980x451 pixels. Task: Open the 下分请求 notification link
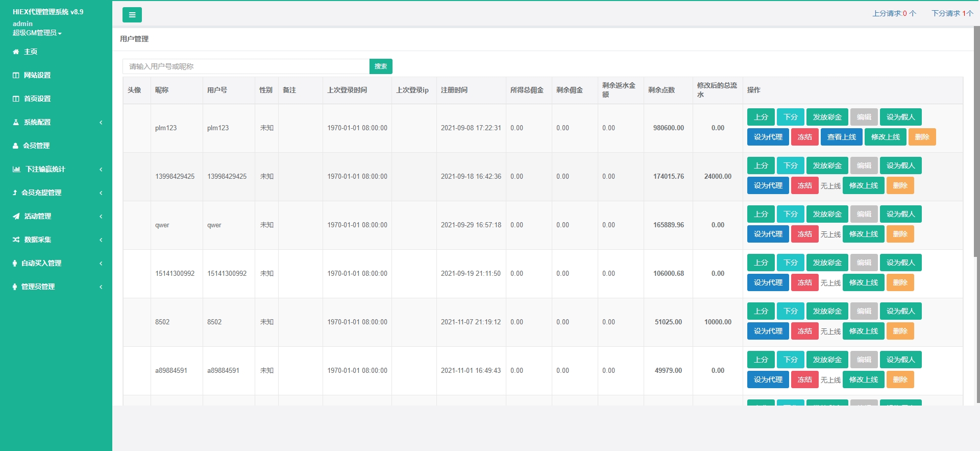click(x=951, y=13)
